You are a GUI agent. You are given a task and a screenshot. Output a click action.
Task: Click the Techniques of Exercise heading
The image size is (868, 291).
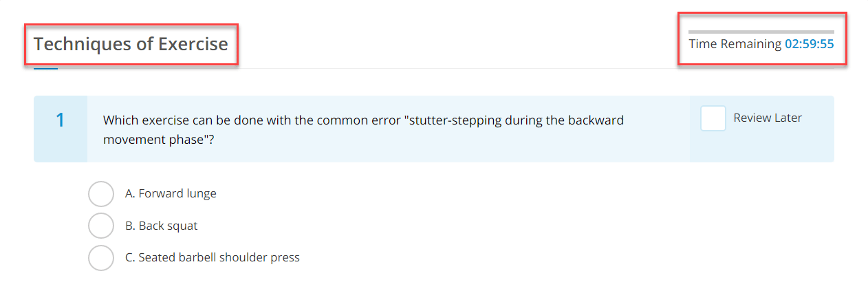(131, 44)
